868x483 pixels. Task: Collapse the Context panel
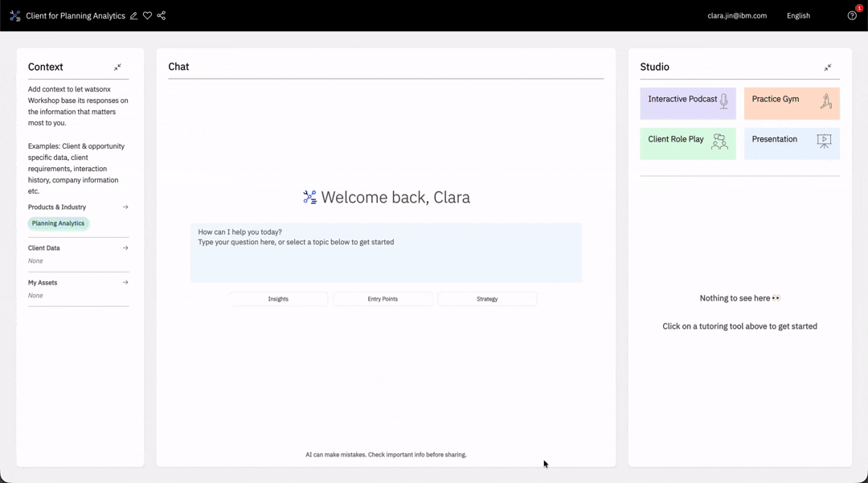pyautogui.click(x=117, y=67)
